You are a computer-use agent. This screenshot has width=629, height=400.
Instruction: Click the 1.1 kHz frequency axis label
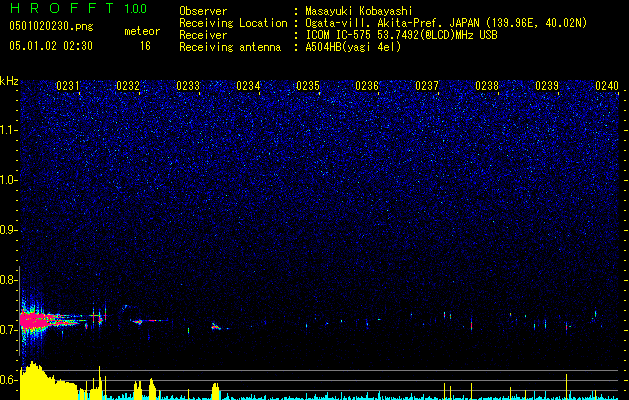pos(8,130)
